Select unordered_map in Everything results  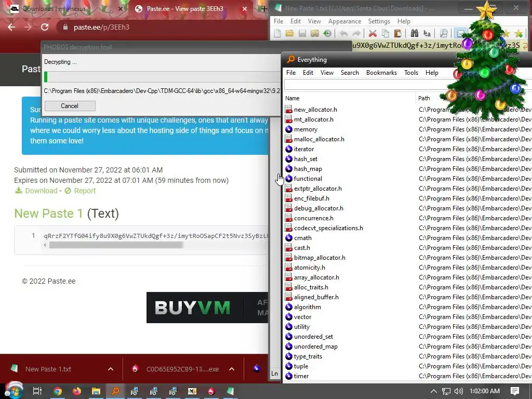[315, 347]
